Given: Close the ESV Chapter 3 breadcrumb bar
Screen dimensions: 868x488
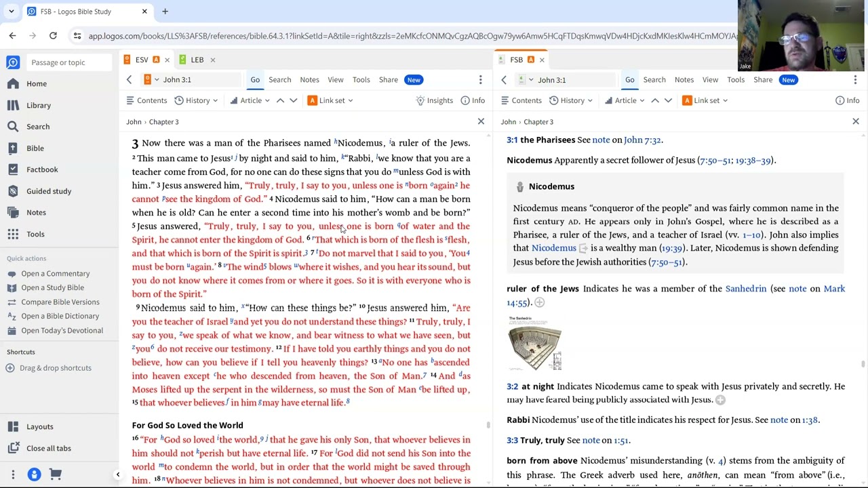Looking at the screenshot, I should 481,121.
